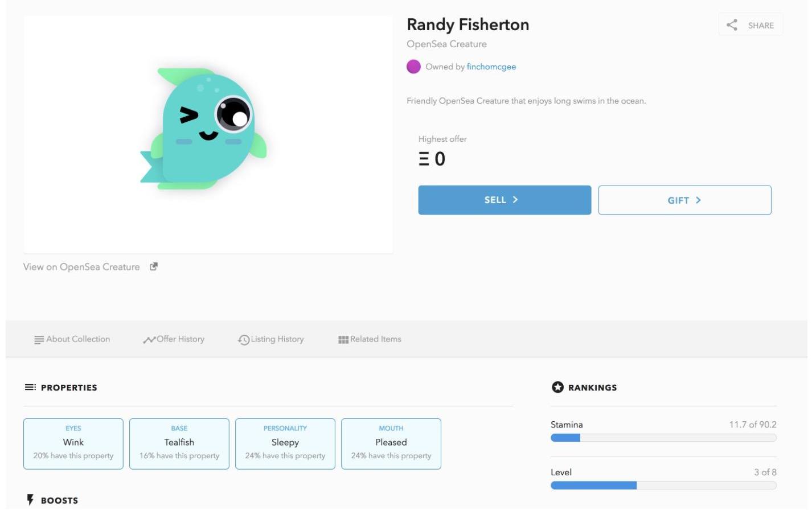Image resolution: width=812 pixels, height=510 pixels.
Task: Click the Stamina progress bar
Action: point(663,438)
